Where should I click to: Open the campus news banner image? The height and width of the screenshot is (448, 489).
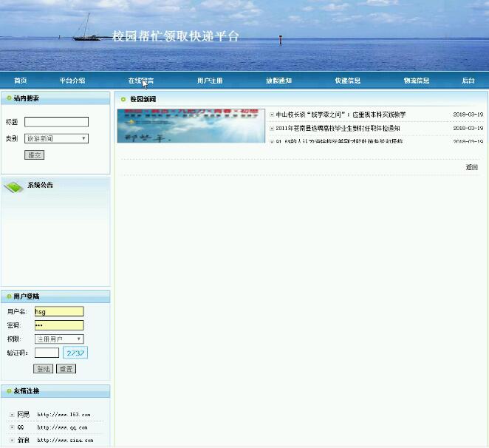[191, 126]
